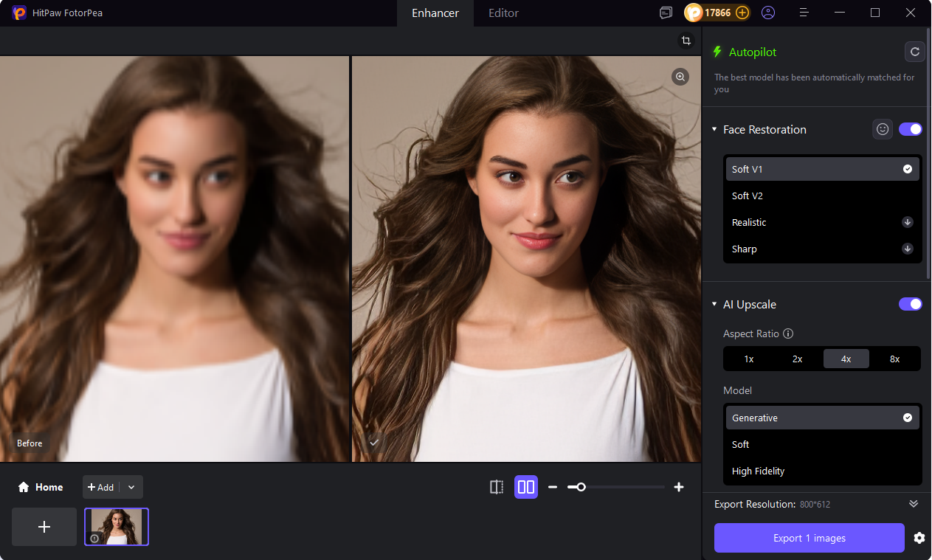
Task: Switch to the Editor tab
Action: click(x=503, y=13)
